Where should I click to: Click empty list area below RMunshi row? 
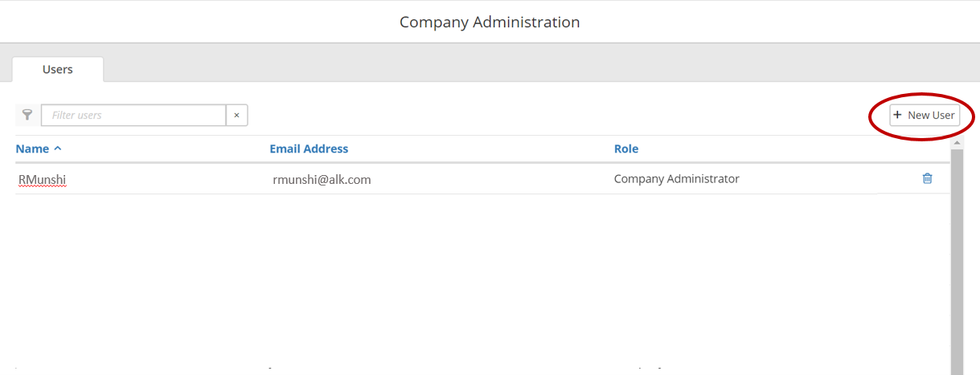pyautogui.click(x=482, y=273)
